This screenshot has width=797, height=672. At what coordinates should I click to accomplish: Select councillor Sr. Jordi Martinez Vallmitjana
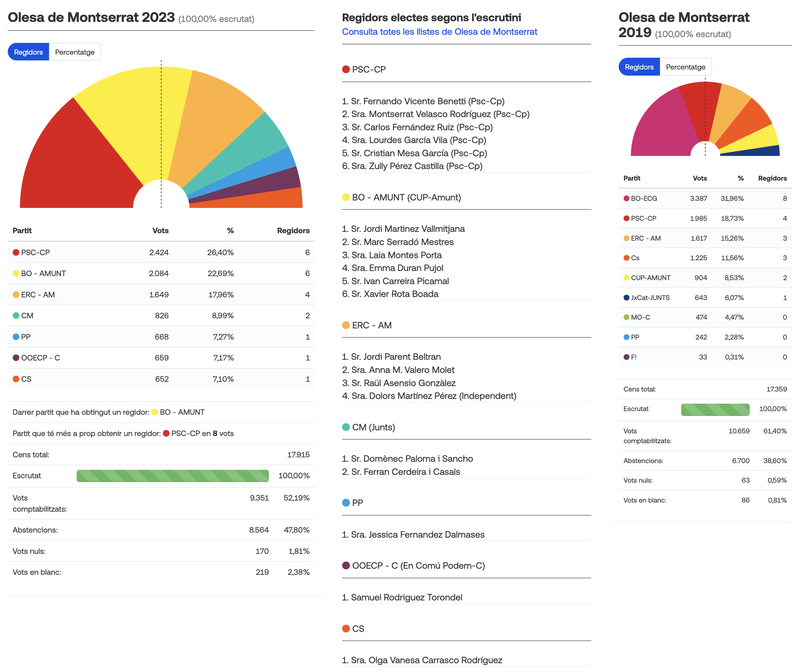(x=403, y=229)
